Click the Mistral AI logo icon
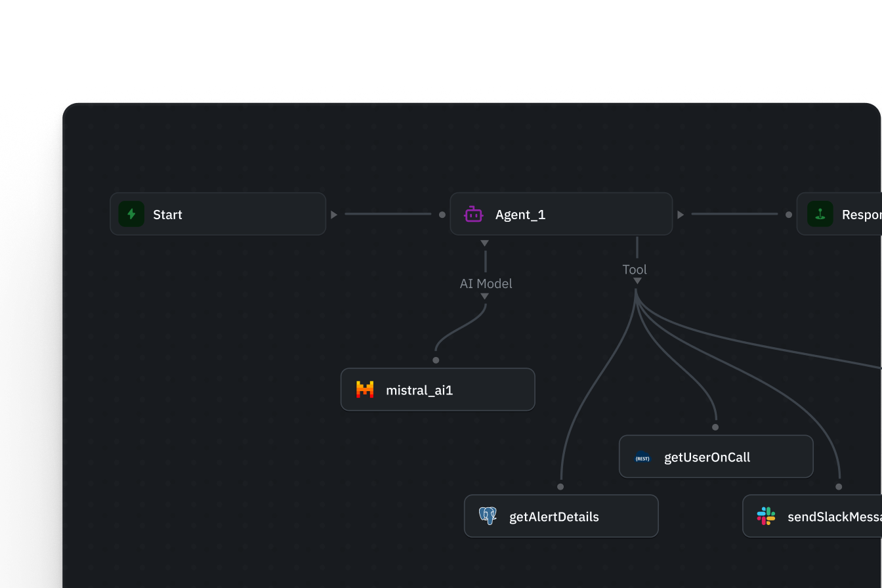The height and width of the screenshot is (588, 882). [x=365, y=390]
